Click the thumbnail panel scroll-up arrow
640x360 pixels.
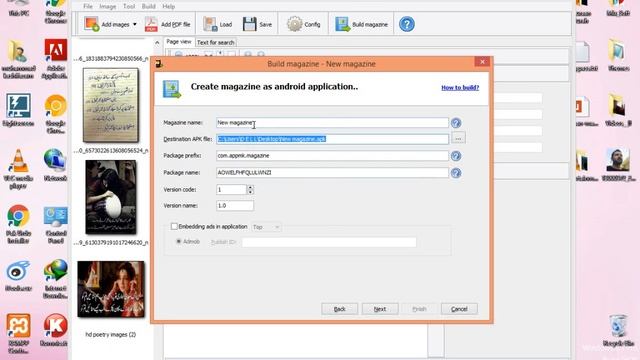pyautogui.click(x=157, y=42)
